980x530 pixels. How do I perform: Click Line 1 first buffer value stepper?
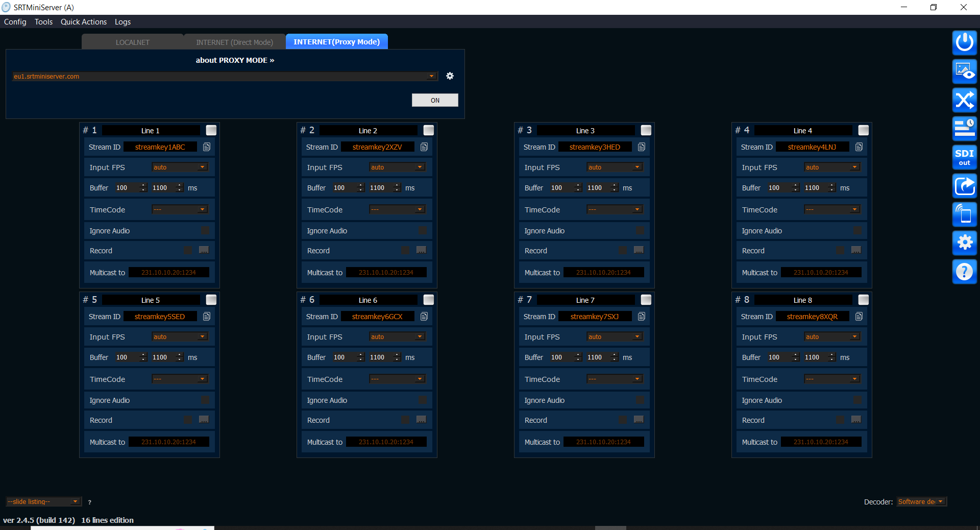click(x=131, y=188)
